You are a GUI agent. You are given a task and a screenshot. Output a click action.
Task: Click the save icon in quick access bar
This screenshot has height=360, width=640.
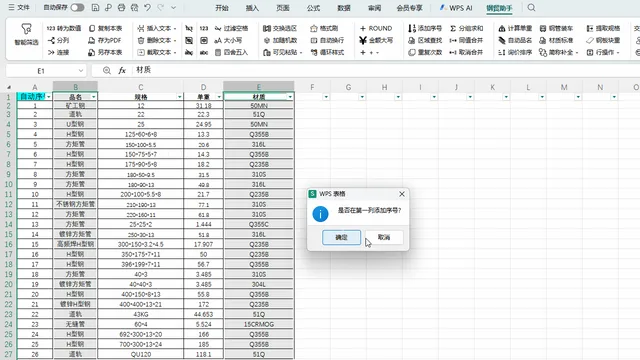click(x=95, y=7)
